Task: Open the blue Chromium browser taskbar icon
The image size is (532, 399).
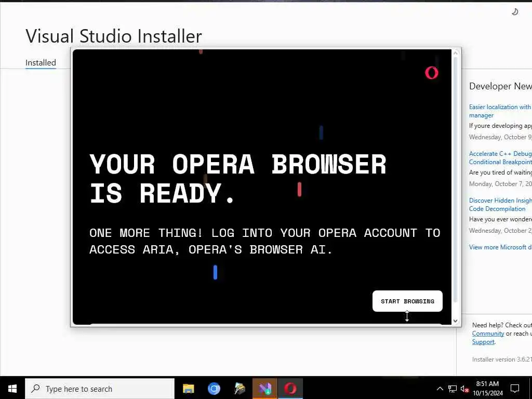Action: pyautogui.click(x=214, y=389)
